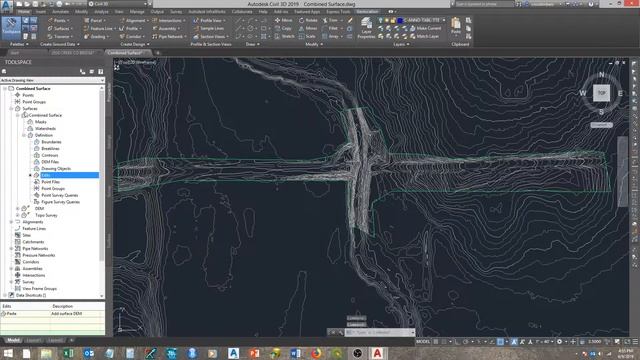The height and width of the screenshot is (360, 640).
Task: Switch to the Combined Surface drawing tab
Action: (x=125, y=53)
